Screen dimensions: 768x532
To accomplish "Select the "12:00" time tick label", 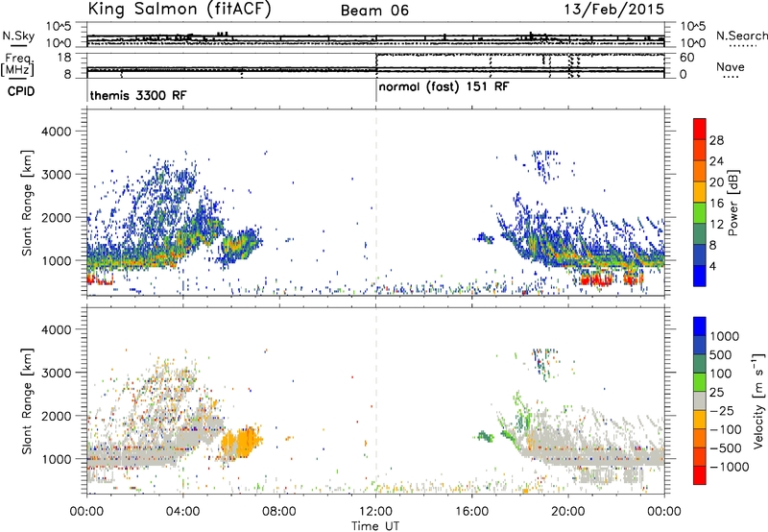I will coord(375,512).
